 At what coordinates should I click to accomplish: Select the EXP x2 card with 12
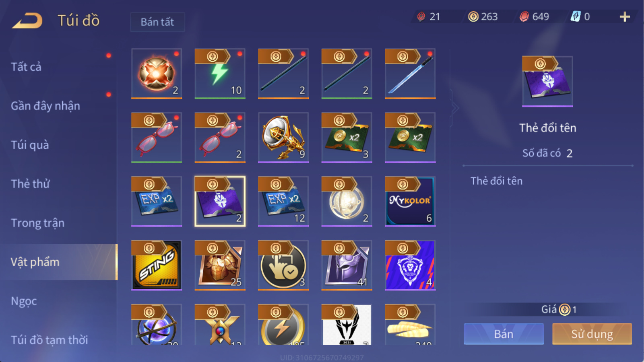coord(283,202)
